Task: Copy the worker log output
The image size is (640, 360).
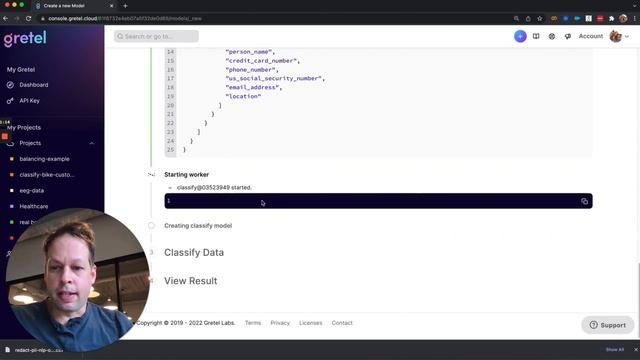Action: pyautogui.click(x=584, y=201)
